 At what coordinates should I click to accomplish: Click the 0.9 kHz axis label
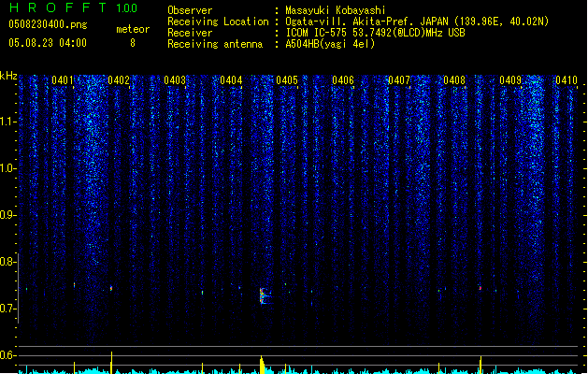tap(7, 215)
